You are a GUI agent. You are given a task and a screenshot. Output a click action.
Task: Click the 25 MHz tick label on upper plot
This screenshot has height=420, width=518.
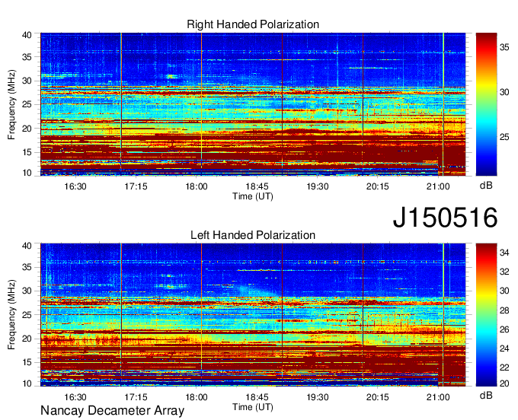click(27, 104)
